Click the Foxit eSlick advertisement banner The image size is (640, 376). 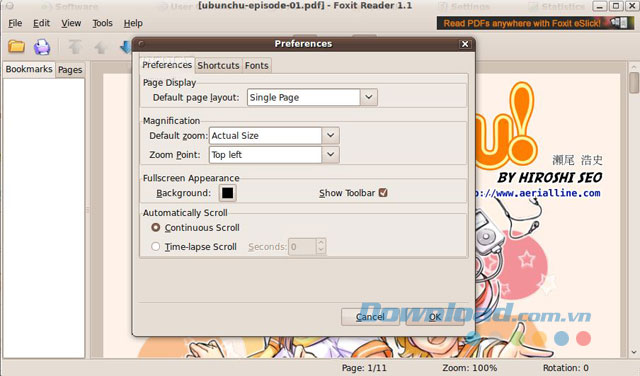[x=535, y=23]
